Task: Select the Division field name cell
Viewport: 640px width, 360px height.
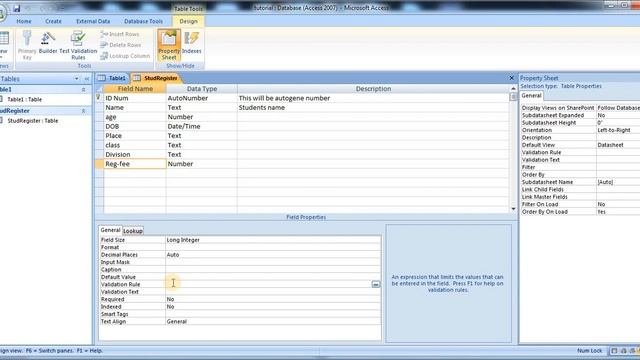Action: click(x=135, y=154)
